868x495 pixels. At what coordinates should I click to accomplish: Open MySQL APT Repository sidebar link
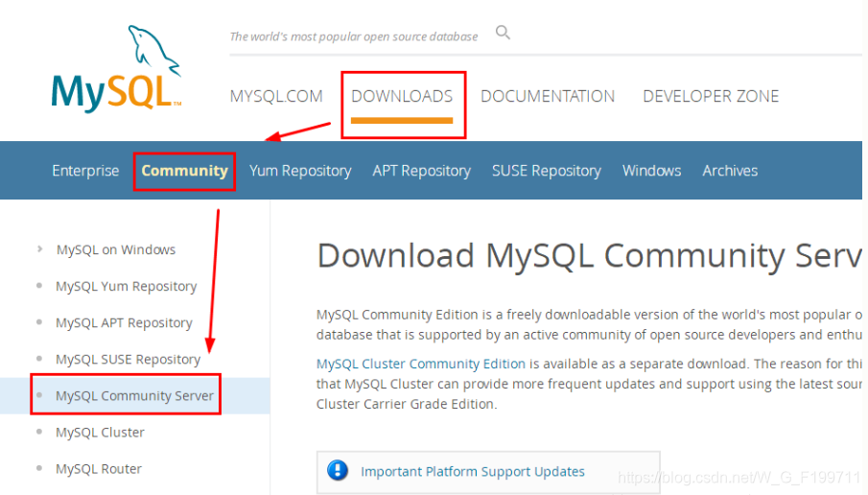tap(124, 322)
